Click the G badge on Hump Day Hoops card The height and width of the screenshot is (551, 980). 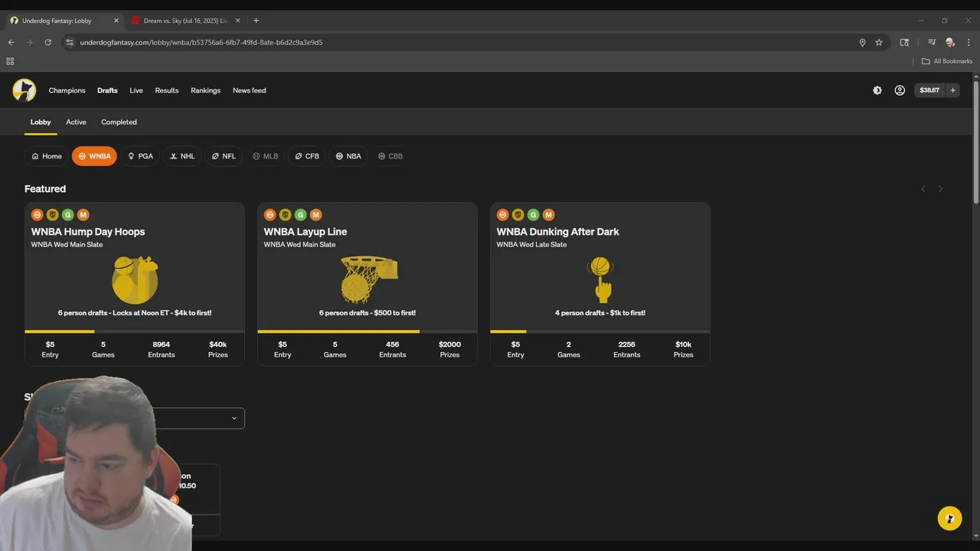(67, 215)
